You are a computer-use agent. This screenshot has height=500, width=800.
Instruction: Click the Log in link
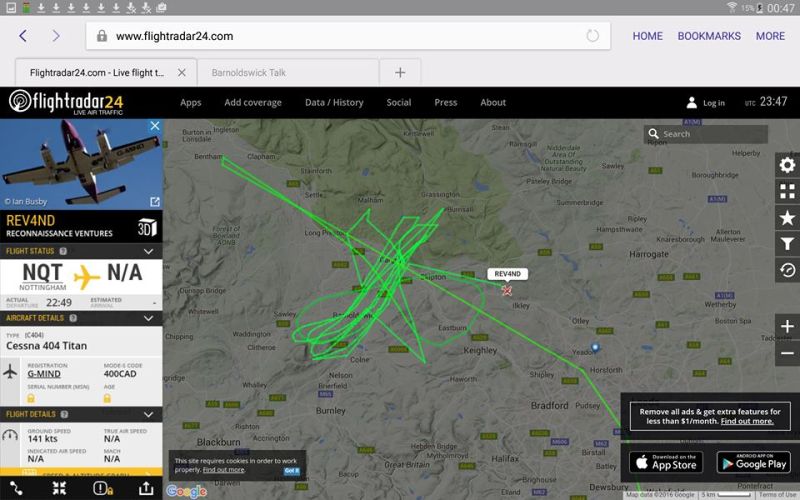pyautogui.click(x=714, y=103)
